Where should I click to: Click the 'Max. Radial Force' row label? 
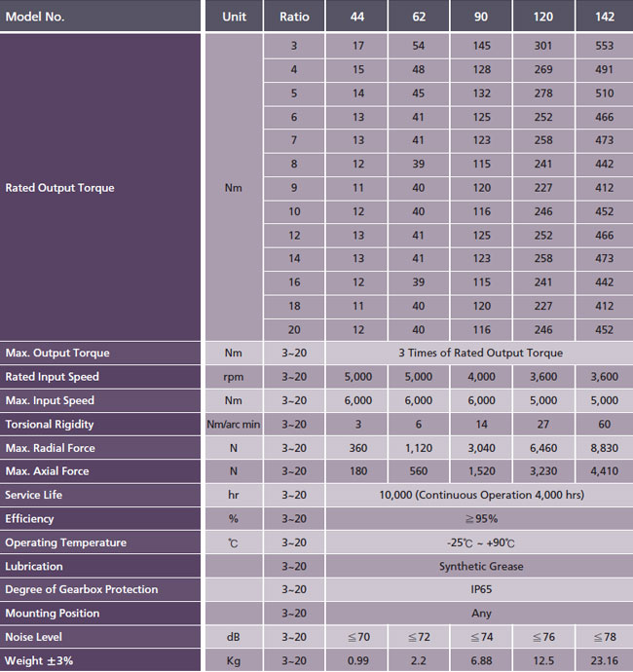tap(100, 448)
